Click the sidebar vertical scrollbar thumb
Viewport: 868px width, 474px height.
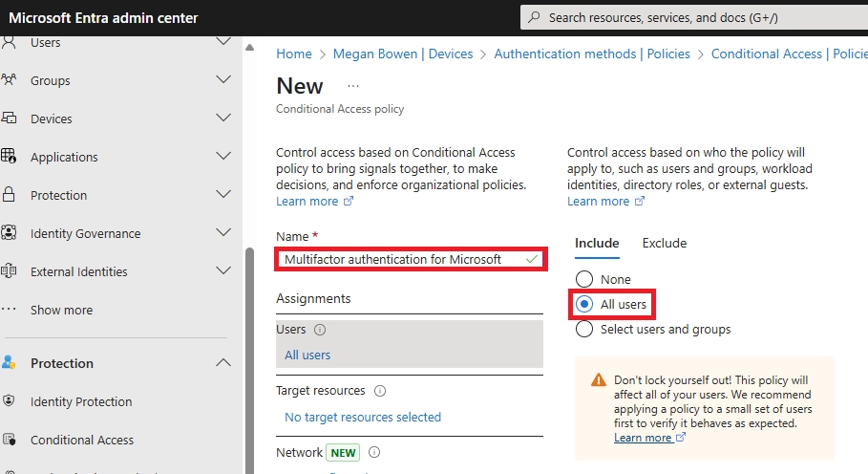pos(249,360)
